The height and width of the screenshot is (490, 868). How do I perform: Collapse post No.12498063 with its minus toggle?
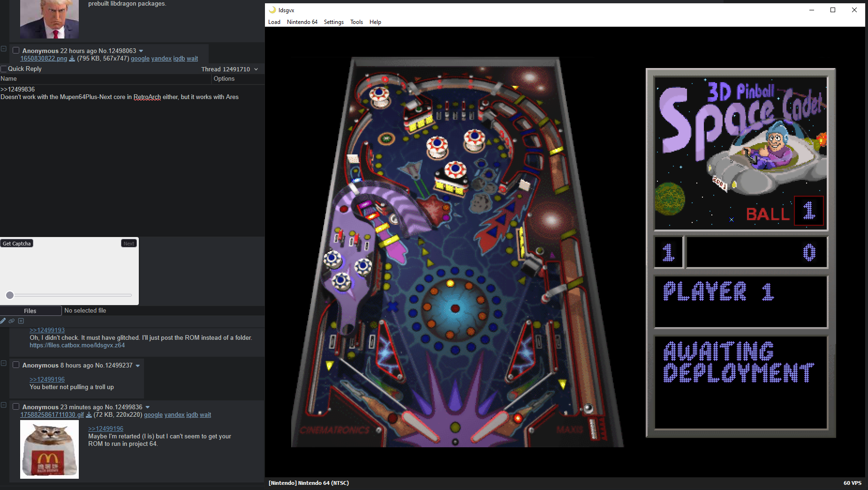(x=3, y=49)
